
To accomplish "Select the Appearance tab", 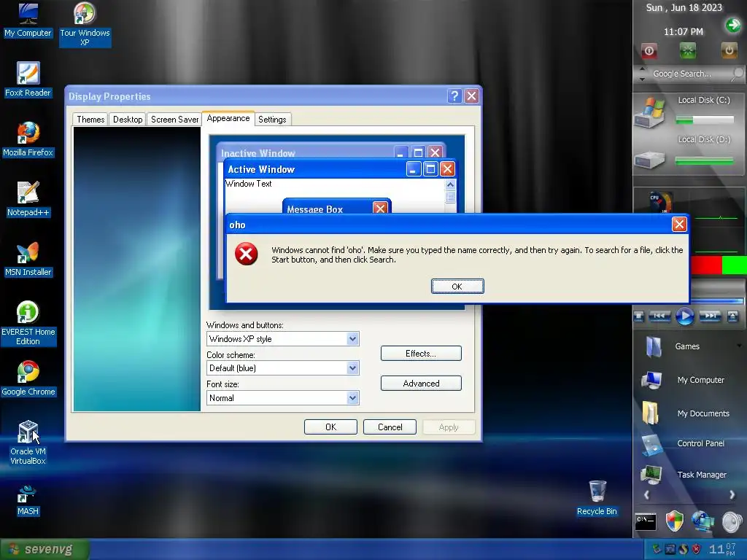I will pos(228,118).
